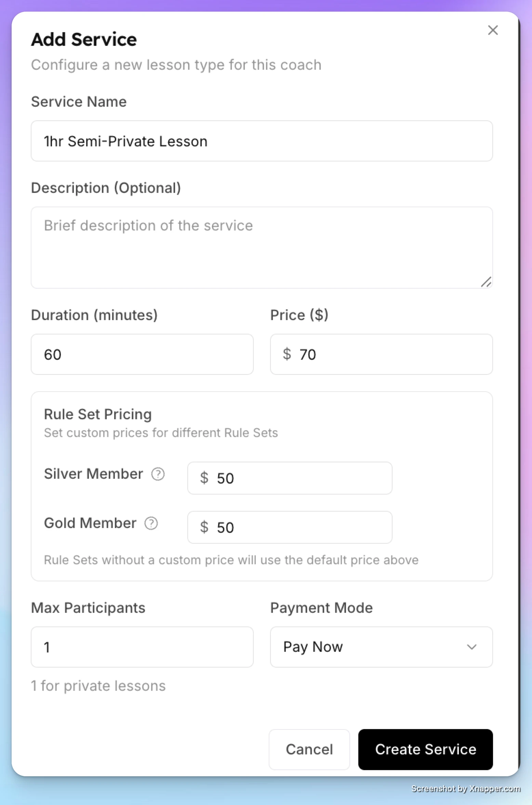This screenshot has width=532, height=805.
Task: Click the Description (Optional) label
Action: [106, 188]
